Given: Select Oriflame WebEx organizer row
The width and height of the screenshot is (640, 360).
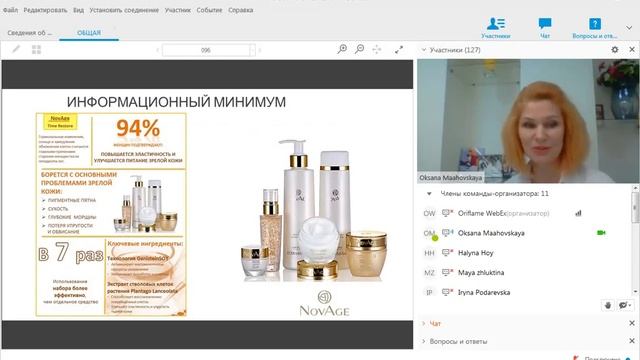Looking at the screenshot, I should 525,213.
